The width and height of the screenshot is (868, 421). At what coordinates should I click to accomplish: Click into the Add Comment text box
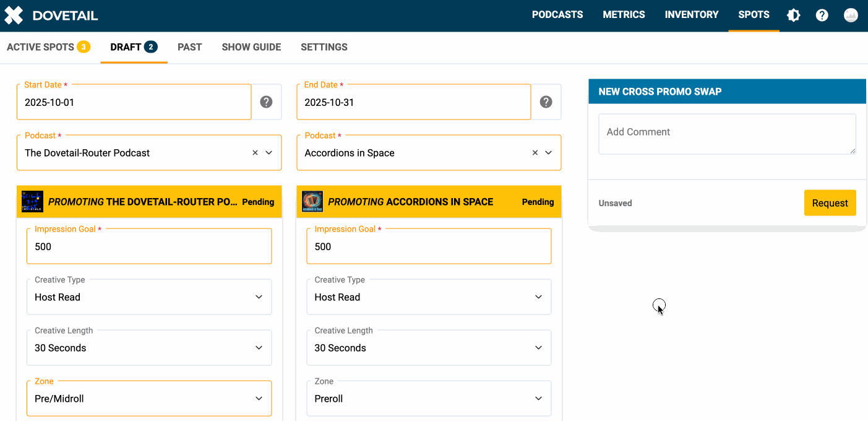pos(726,134)
